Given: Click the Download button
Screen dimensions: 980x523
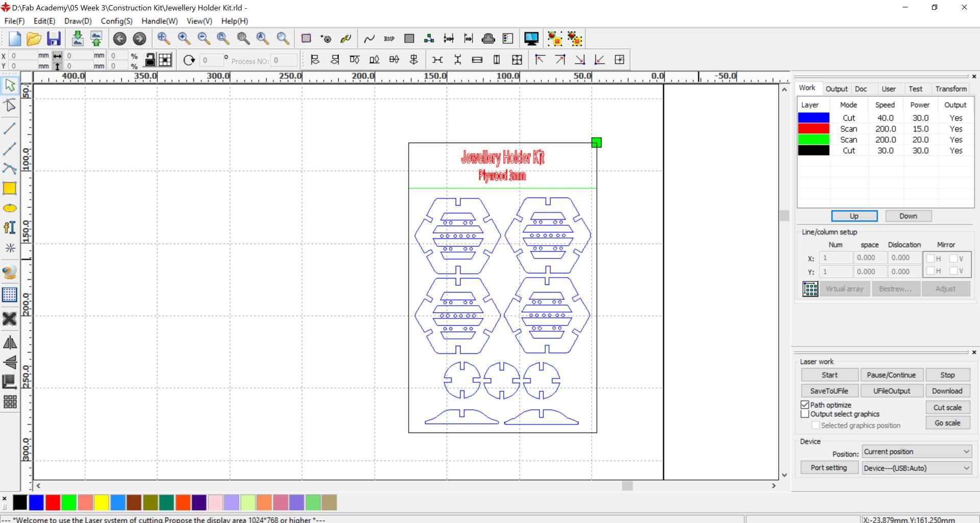Looking at the screenshot, I should coord(947,391).
